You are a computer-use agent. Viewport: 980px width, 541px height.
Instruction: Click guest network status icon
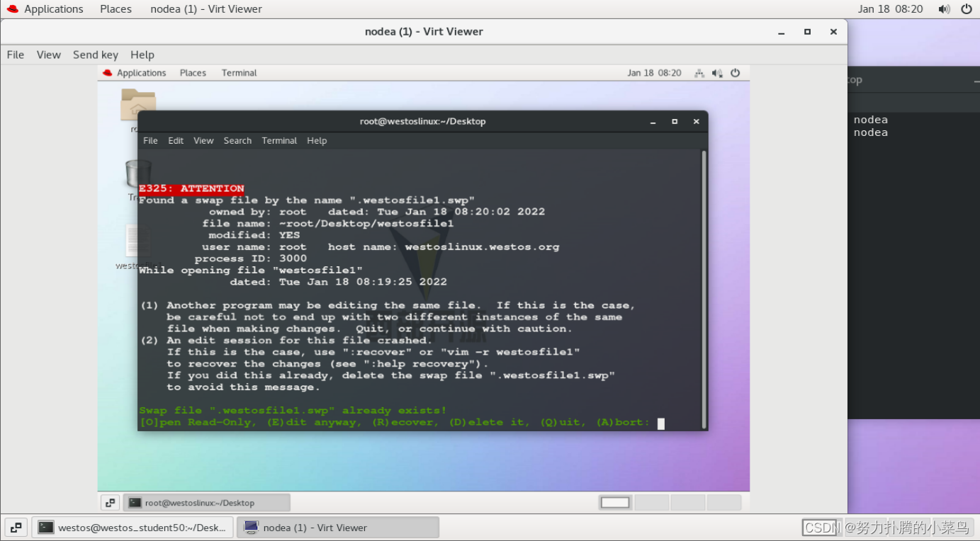point(699,73)
